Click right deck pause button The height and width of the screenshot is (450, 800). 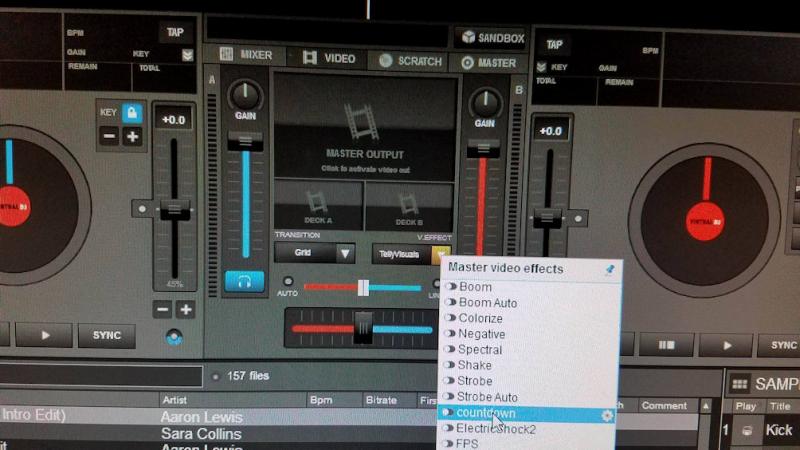tap(666, 345)
